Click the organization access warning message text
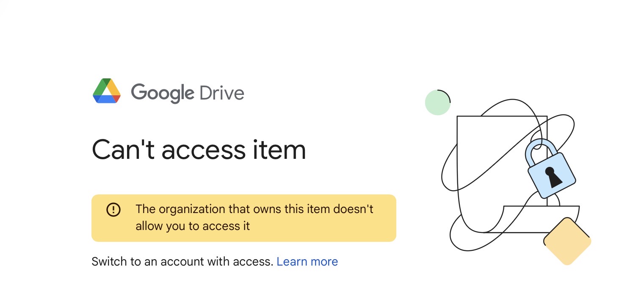 click(x=254, y=209)
